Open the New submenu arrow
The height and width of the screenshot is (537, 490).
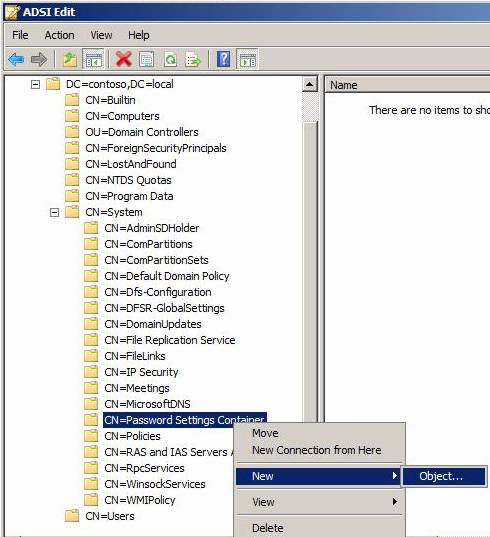tap(394, 476)
